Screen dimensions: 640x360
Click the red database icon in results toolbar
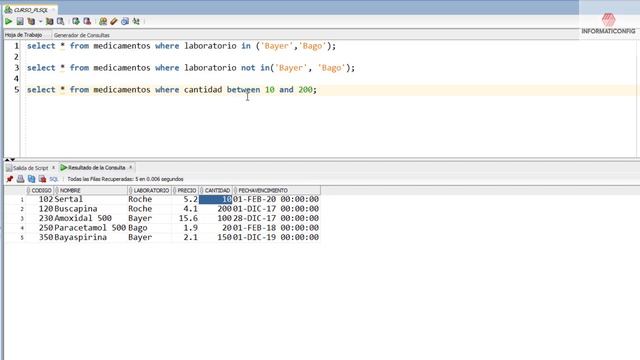pos(42,179)
